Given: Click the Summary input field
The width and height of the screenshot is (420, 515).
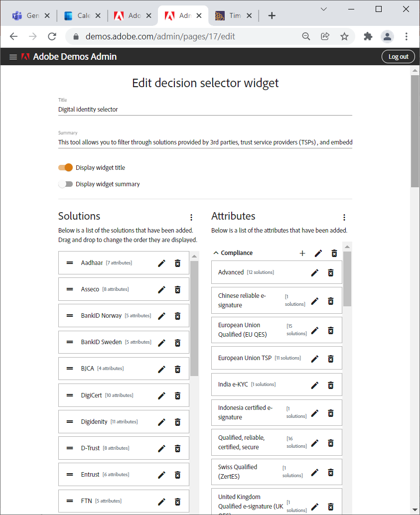Looking at the screenshot, I should coord(205,142).
